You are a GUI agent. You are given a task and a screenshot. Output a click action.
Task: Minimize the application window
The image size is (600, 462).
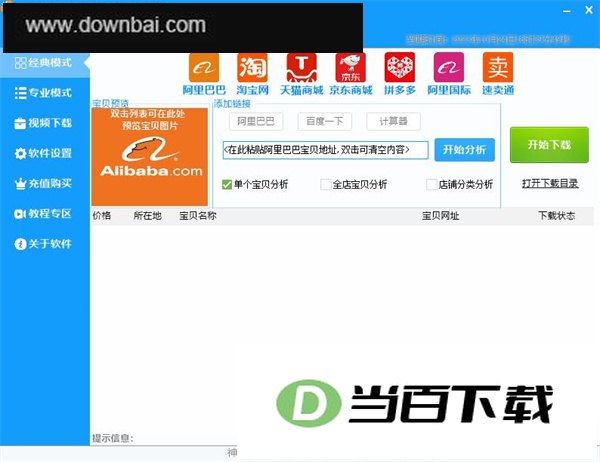coord(567,11)
